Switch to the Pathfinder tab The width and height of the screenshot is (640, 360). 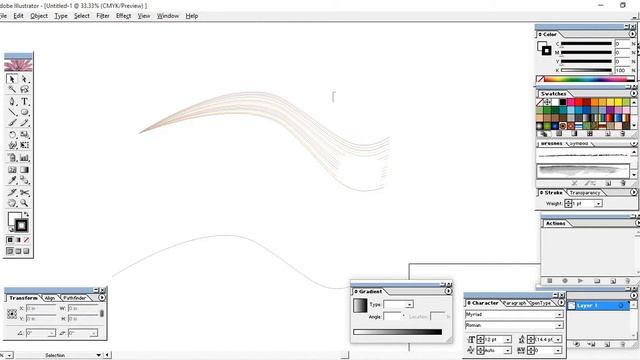click(x=74, y=298)
